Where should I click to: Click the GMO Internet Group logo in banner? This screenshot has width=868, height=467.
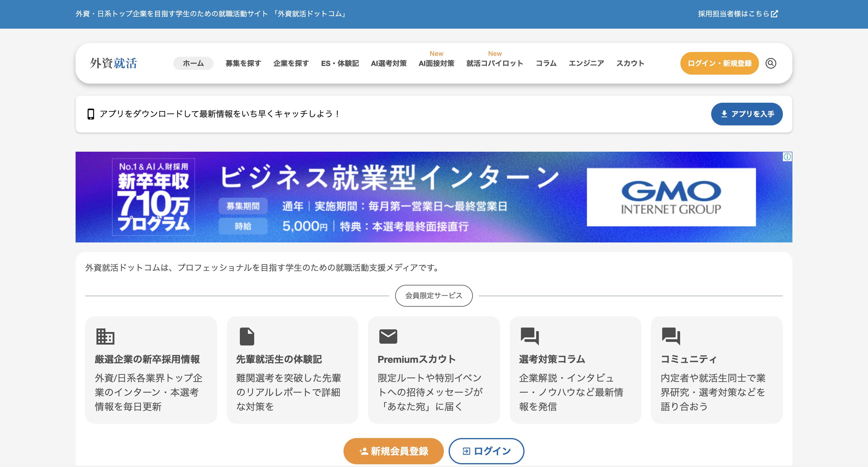671,197
